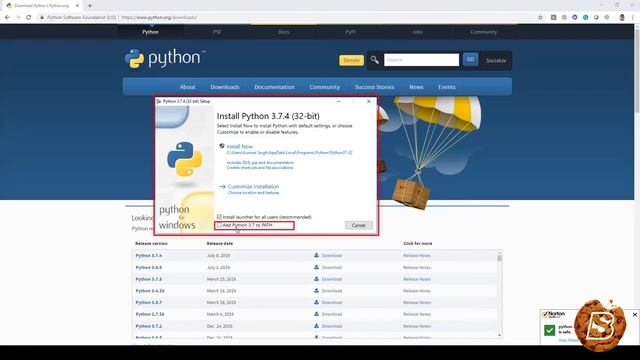Close the Download Python browser tab
The width and height of the screenshot is (640, 360).
click(x=77, y=6)
